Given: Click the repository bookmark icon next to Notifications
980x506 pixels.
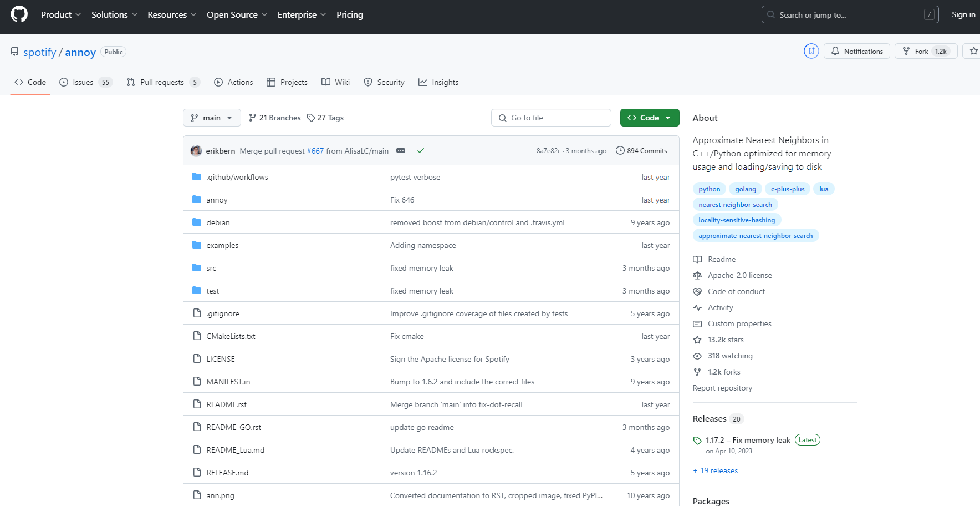Looking at the screenshot, I should [811, 51].
